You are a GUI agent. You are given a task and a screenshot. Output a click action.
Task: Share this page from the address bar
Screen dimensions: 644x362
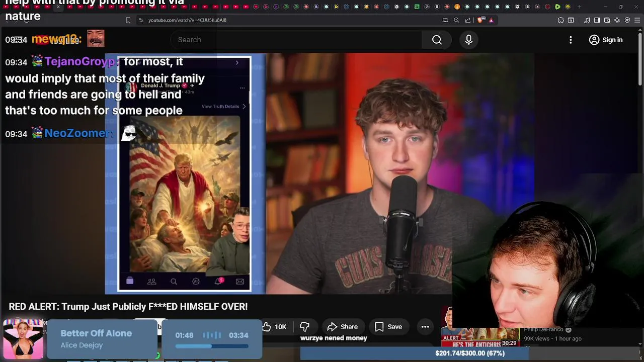click(468, 20)
